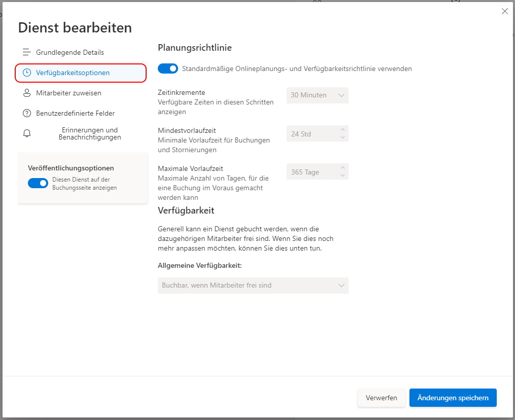
Task: Click Änderungen speichern
Action: click(x=453, y=398)
